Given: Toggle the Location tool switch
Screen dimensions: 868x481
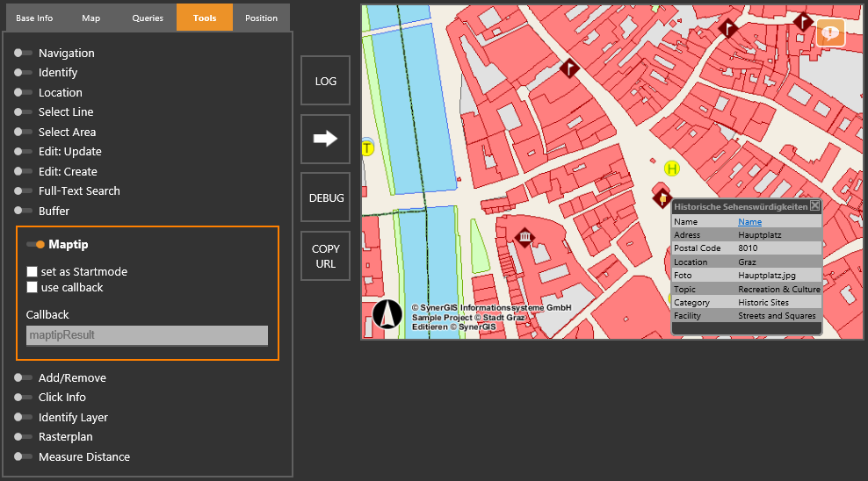Looking at the screenshot, I should click(x=23, y=92).
